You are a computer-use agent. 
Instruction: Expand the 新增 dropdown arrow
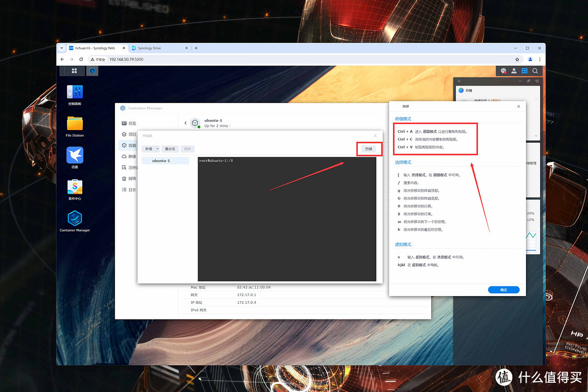click(x=158, y=149)
